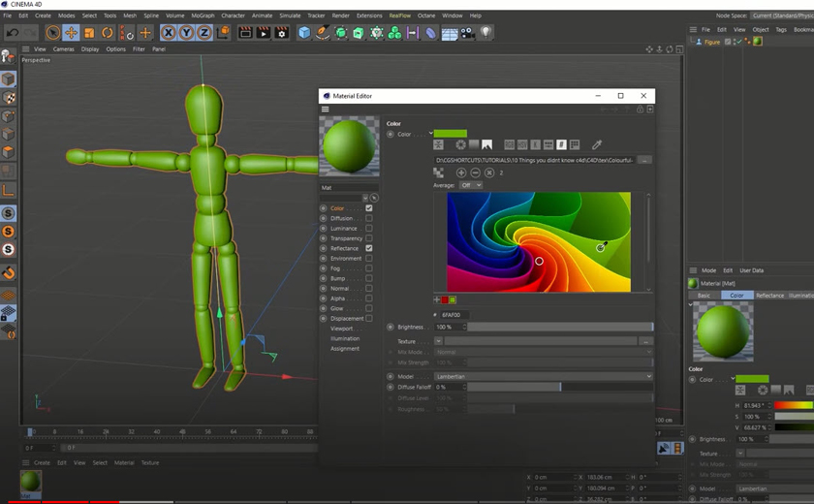Switch to Reflectance tab in attributes panel
This screenshot has width=814, height=504.
pos(769,296)
